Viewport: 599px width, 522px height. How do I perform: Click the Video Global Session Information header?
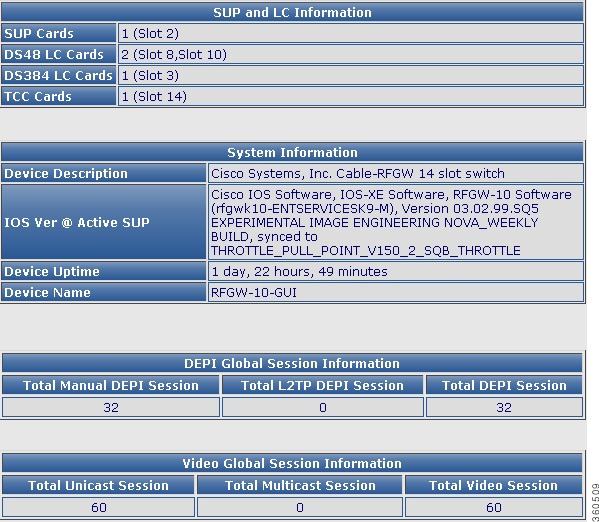292,463
